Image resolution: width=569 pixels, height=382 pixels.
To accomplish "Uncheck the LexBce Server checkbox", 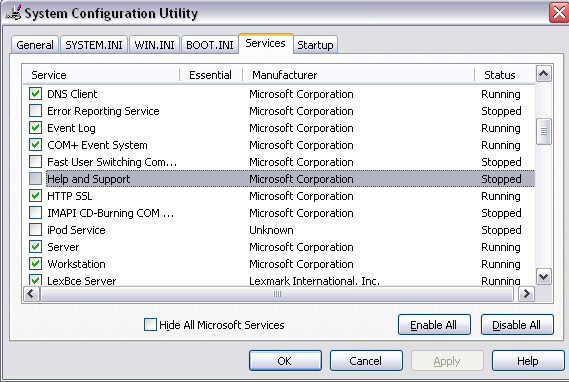I will tap(35, 280).
